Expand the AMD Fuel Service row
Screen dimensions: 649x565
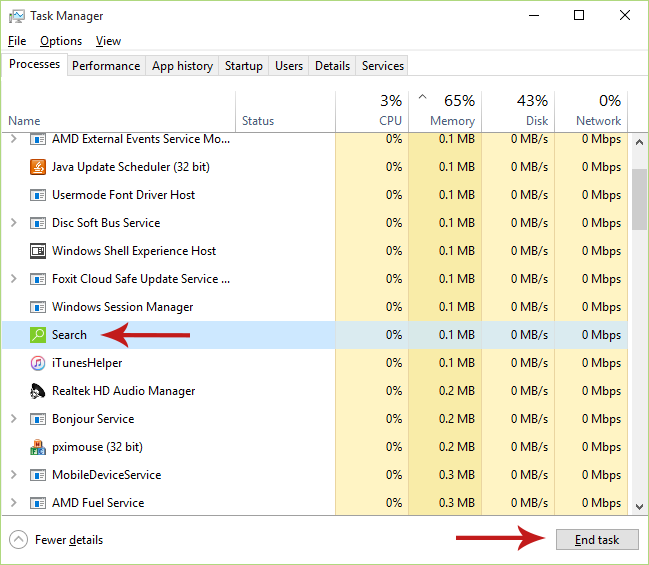point(14,502)
